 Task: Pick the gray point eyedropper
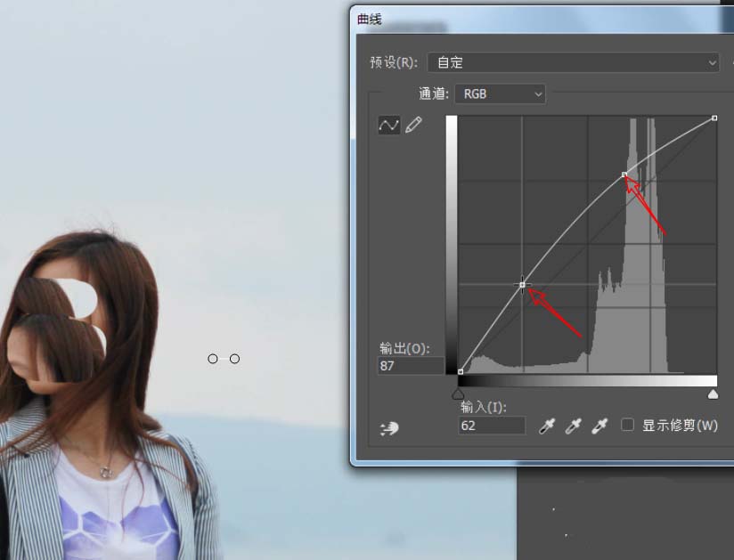[573, 426]
